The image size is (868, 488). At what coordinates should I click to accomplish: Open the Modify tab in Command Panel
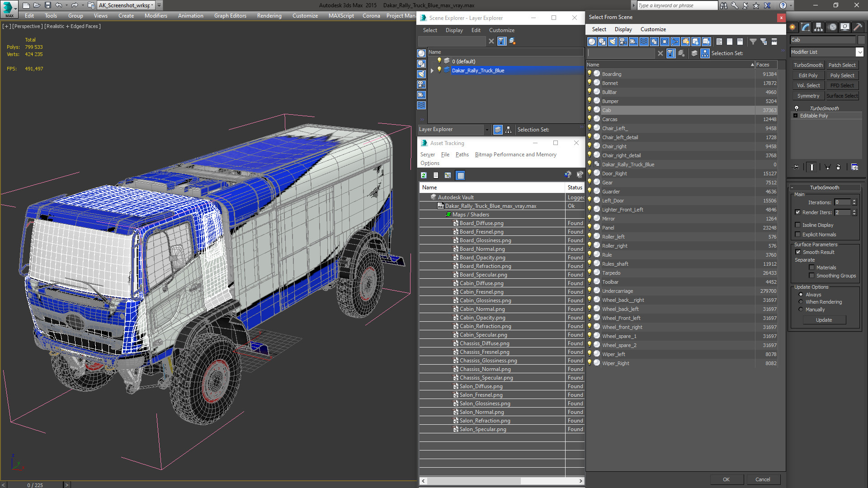pos(806,27)
